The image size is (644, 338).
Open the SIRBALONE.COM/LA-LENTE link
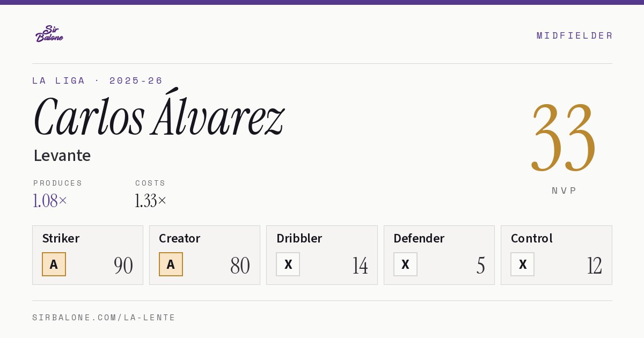point(104,318)
